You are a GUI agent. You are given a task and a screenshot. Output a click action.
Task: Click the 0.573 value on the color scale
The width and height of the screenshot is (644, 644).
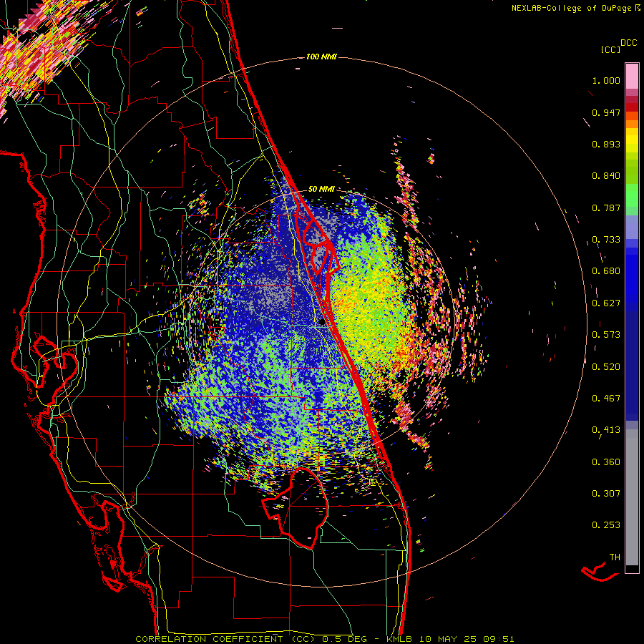(606, 335)
